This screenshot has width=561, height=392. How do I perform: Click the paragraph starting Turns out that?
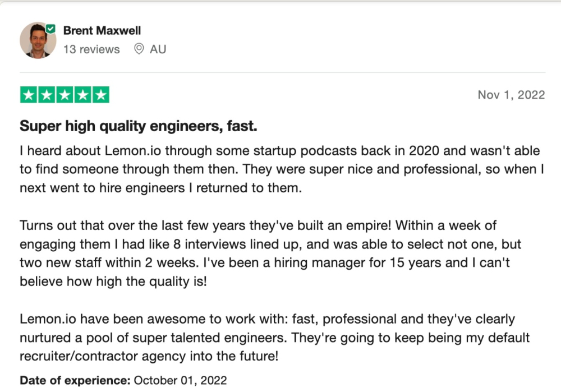[270, 253]
